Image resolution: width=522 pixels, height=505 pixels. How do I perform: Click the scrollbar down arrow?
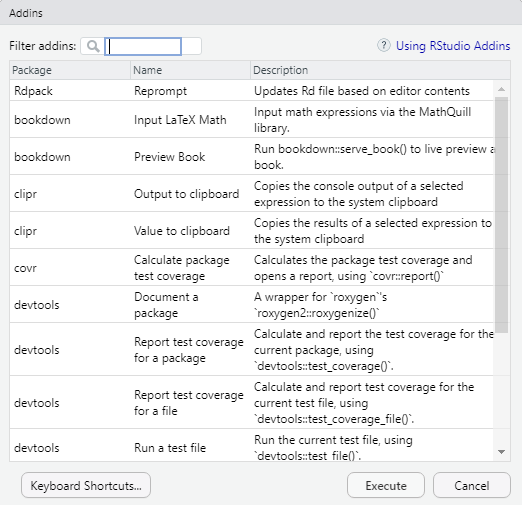[501, 452]
